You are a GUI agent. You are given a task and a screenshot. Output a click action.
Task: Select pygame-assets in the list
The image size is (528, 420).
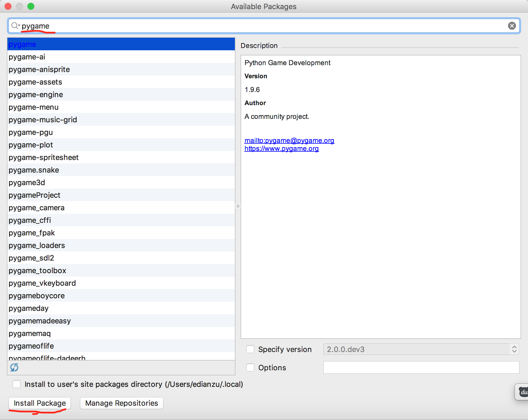click(121, 82)
